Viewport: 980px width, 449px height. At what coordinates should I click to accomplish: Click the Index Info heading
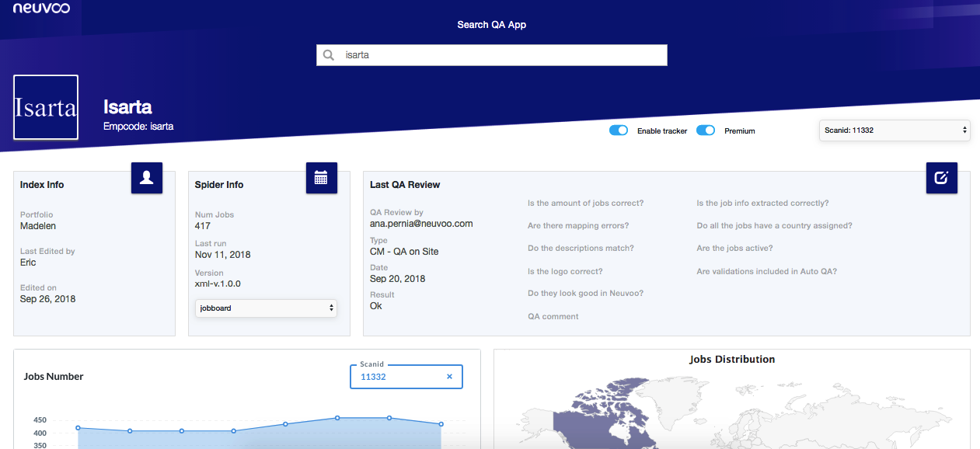tap(42, 185)
